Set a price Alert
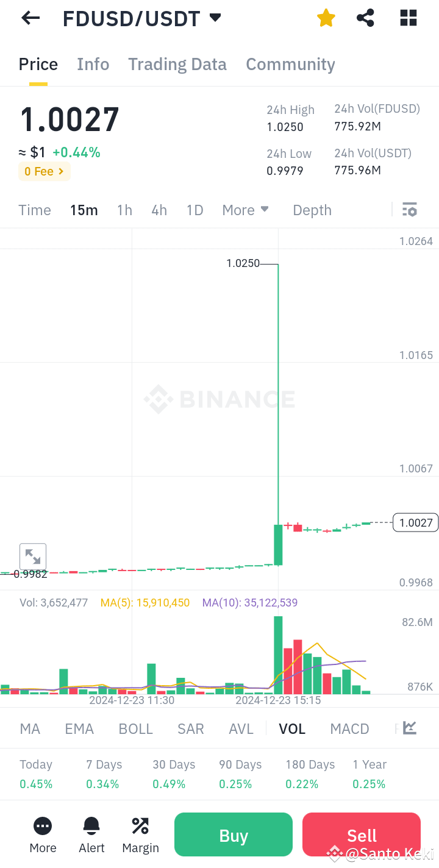Viewport: 439px width, 868px height. coord(91,834)
